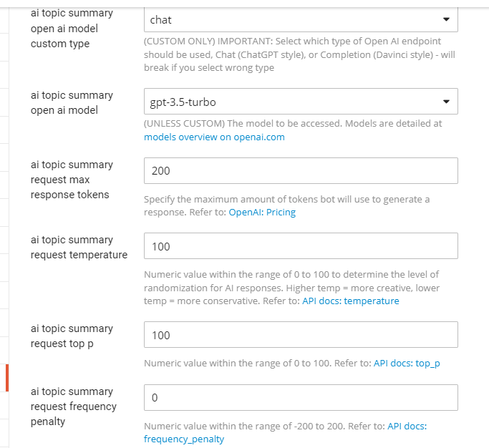Open the custom type dropdown showing chat
489x448 pixels.
click(301, 19)
